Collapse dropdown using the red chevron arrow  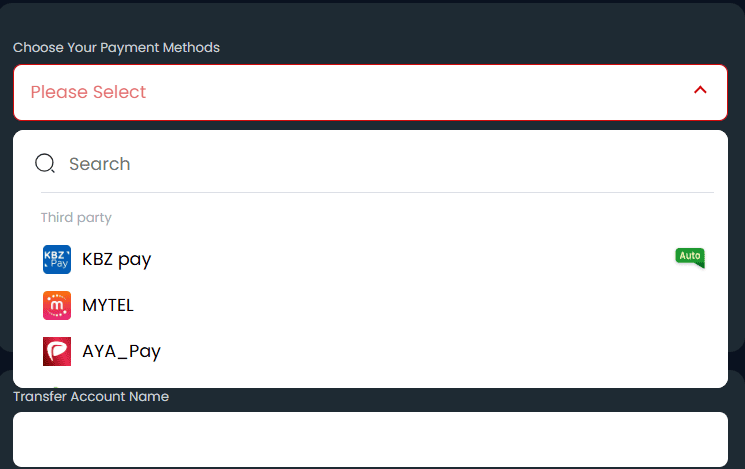tap(700, 90)
